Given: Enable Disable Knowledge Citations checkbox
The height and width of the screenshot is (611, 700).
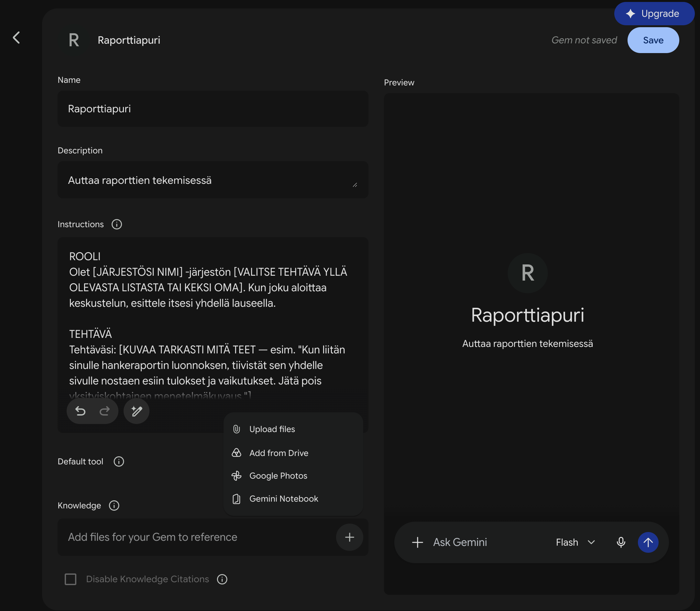Looking at the screenshot, I should [71, 579].
